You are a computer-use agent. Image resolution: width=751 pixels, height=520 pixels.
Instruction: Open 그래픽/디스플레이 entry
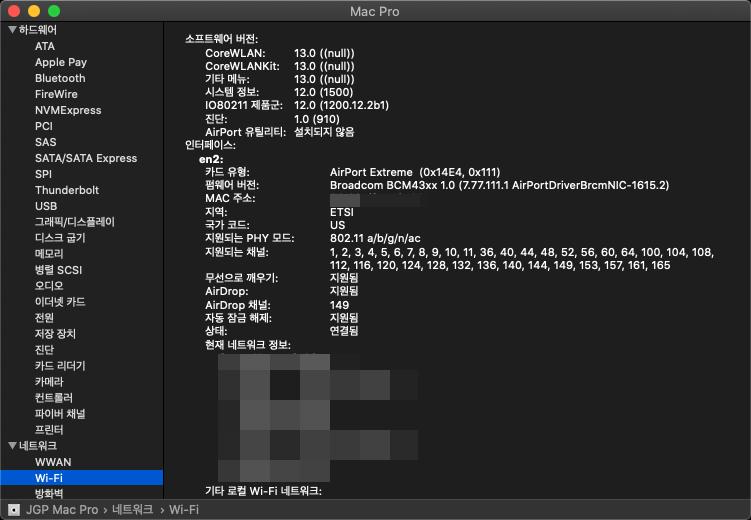(x=75, y=222)
